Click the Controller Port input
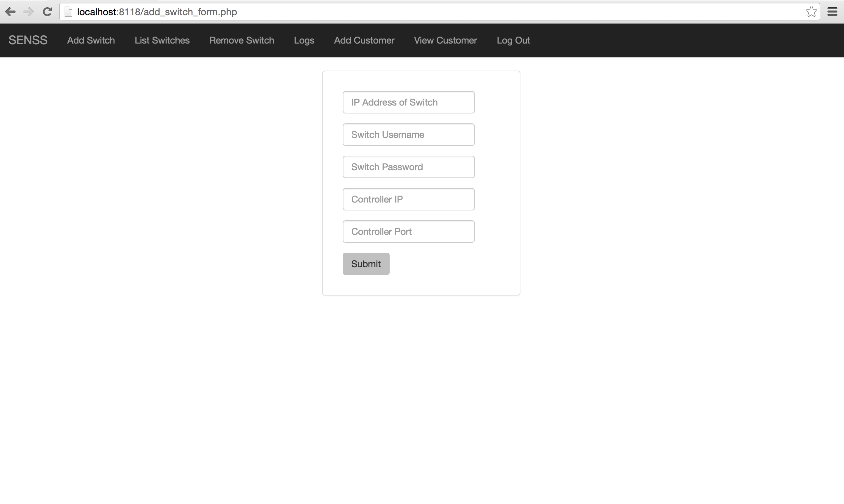 click(408, 231)
